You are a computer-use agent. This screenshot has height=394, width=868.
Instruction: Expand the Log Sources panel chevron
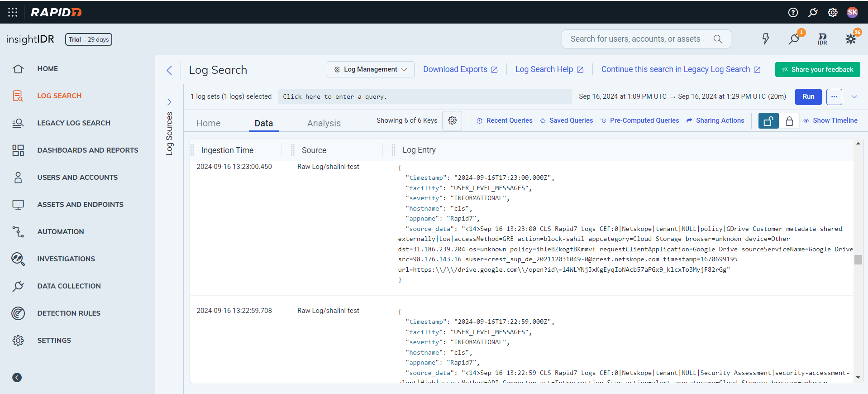pos(169,102)
